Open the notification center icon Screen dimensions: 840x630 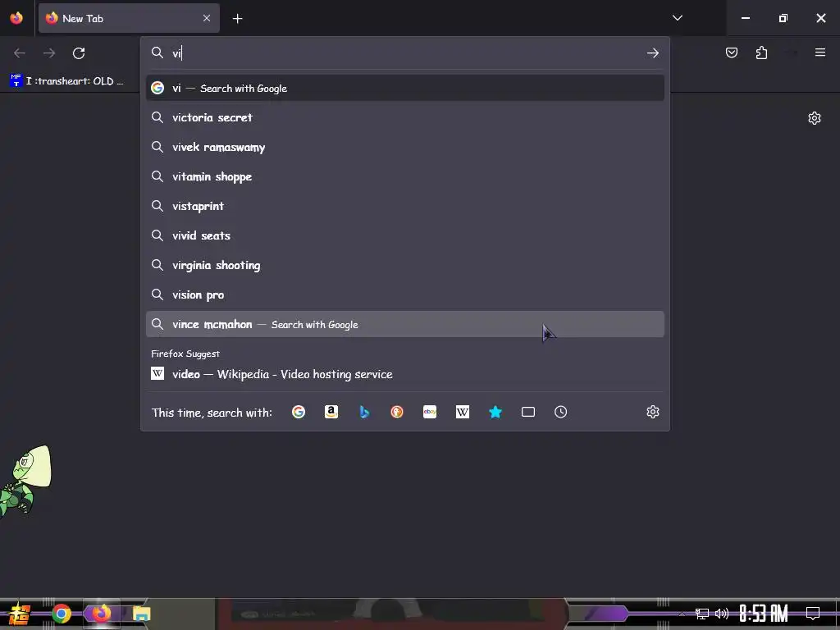coord(813,614)
